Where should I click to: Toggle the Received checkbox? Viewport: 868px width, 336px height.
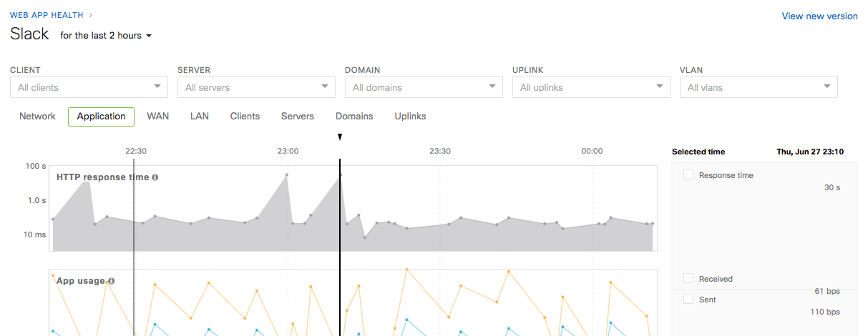(x=688, y=278)
